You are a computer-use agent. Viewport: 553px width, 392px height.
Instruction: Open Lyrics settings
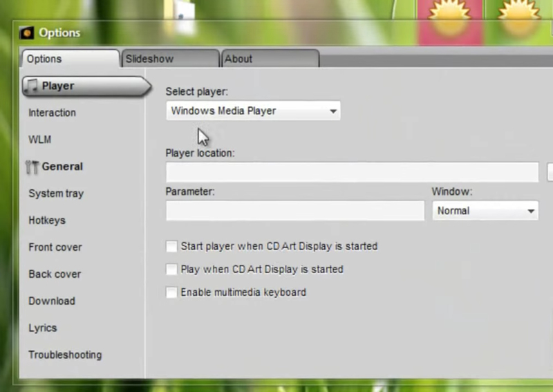coord(43,328)
